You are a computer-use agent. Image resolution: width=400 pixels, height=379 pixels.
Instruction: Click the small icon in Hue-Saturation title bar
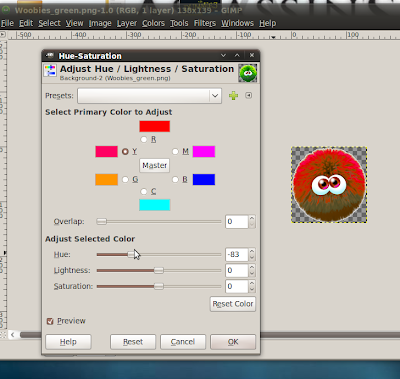[x=50, y=56]
